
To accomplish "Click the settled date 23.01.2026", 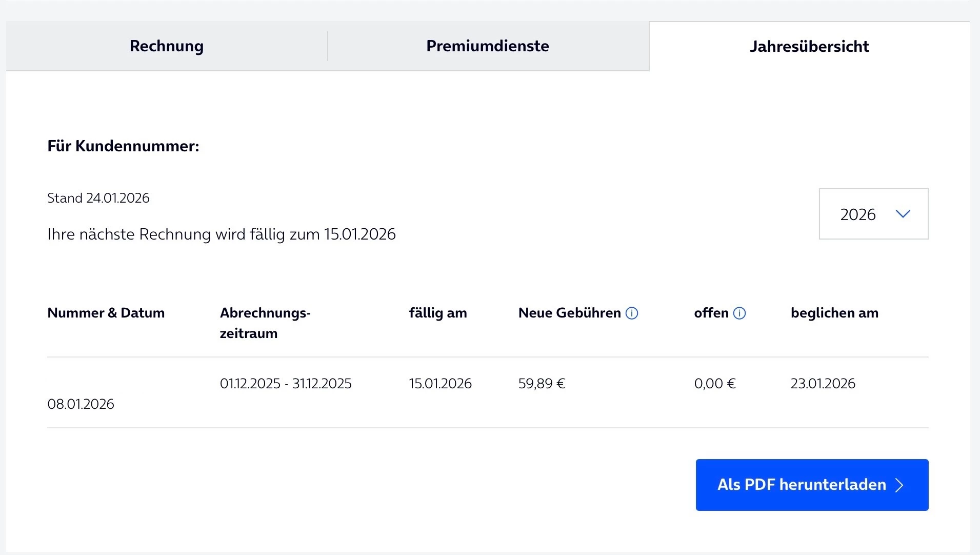I will click(x=823, y=384).
